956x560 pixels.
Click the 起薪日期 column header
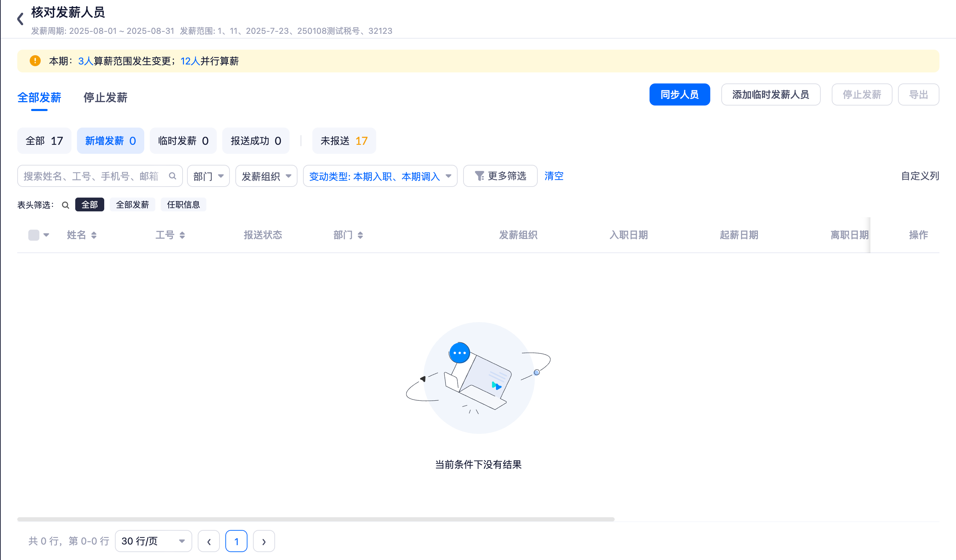click(x=739, y=235)
